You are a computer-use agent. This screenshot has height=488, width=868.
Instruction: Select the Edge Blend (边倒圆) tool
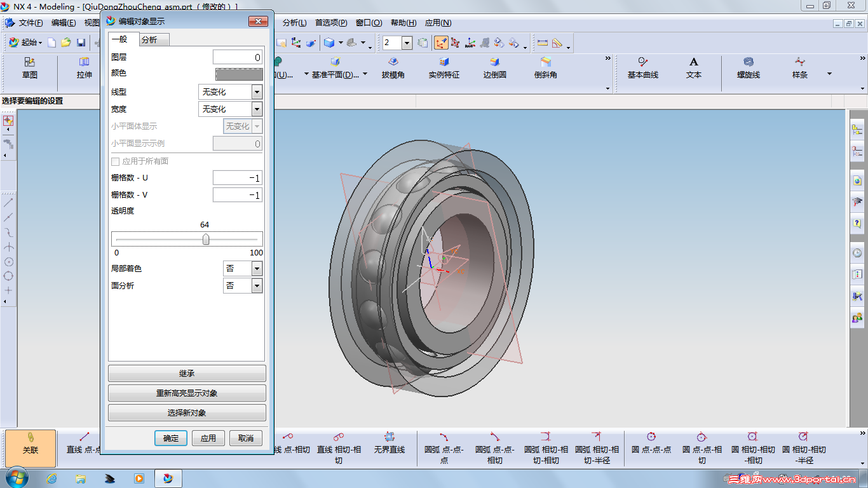[x=494, y=62]
